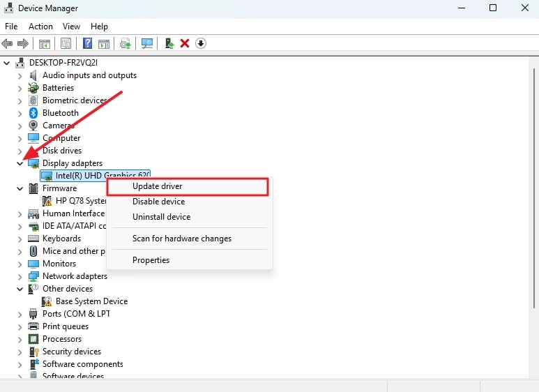
Task: Click the Keyboards icon
Action: [33, 239]
